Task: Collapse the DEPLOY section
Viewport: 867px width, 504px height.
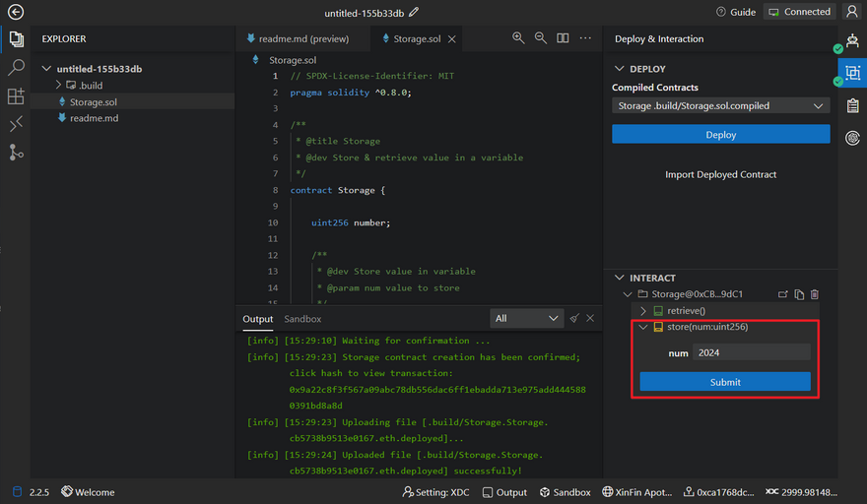Action: tap(620, 69)
